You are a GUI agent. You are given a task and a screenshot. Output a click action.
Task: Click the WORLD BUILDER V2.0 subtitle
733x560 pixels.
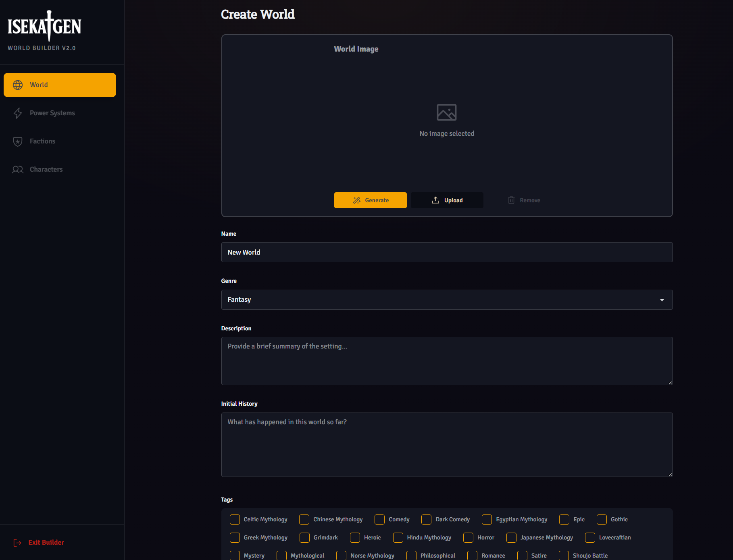click(42, 48)
